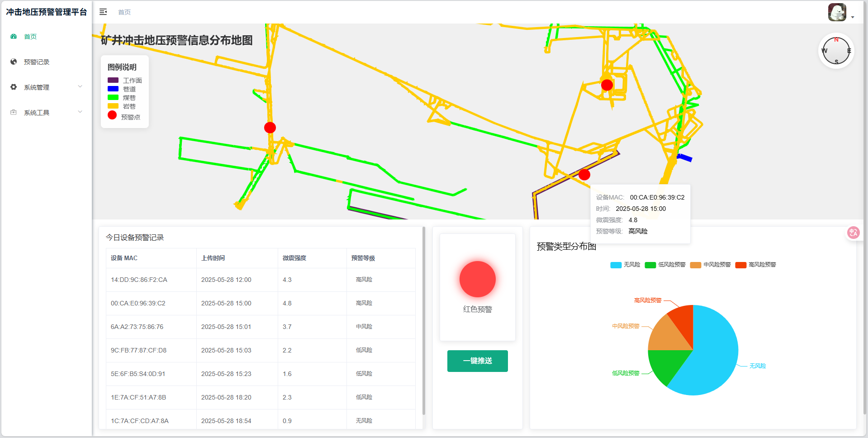Image resolution: width=868 pixels, height=438 pixels.
Task: Click the compass icon on the map
Action: tap(836, 51)
